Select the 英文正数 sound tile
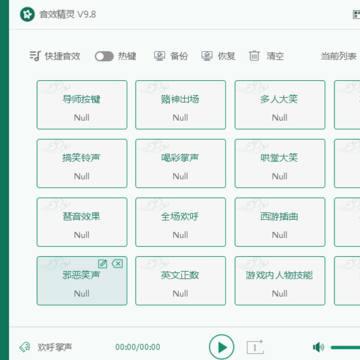This screenshot has height=360, width=360. tap(180, 281)
